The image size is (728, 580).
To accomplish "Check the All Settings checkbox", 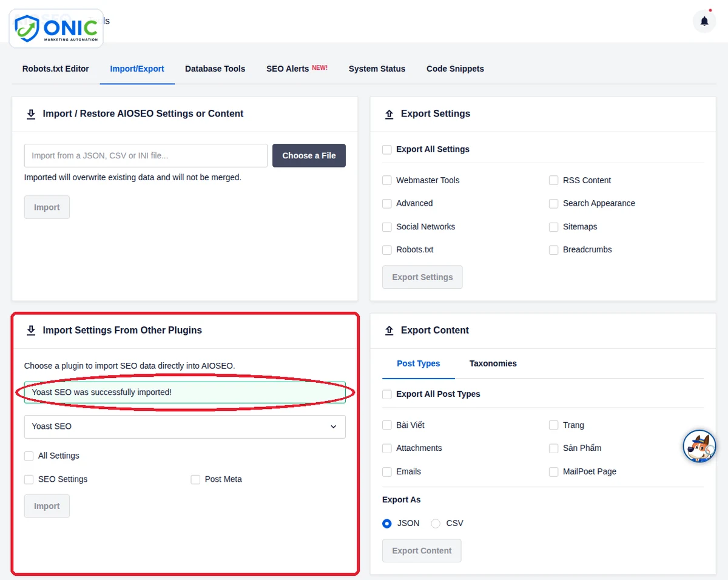I will tap(29, 456).
